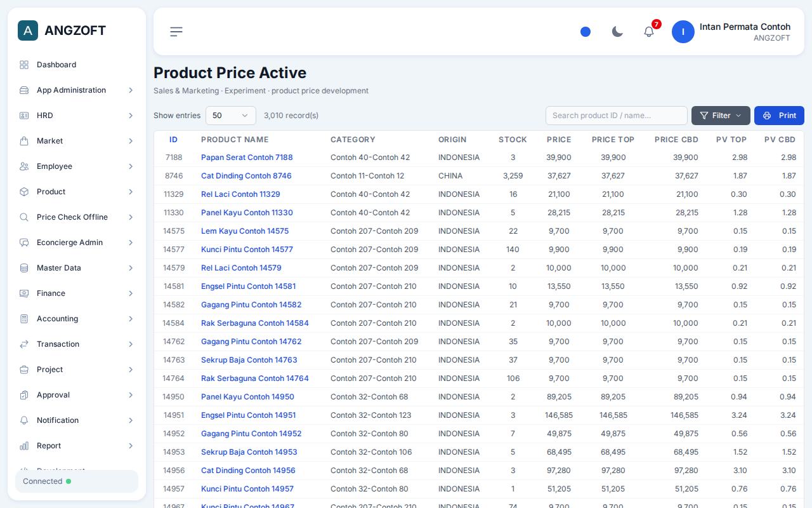Click the 3,010 record(s) text
812x508 pixels.
[291, 116]
